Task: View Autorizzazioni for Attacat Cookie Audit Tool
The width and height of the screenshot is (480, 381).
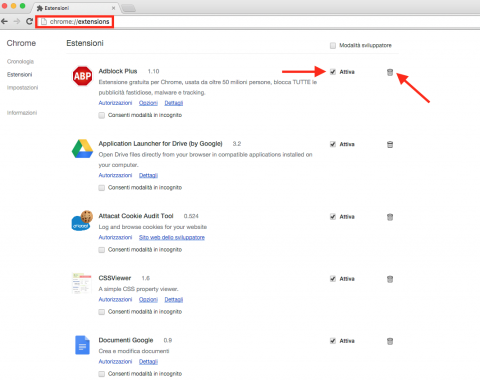Action: (115, 237)
